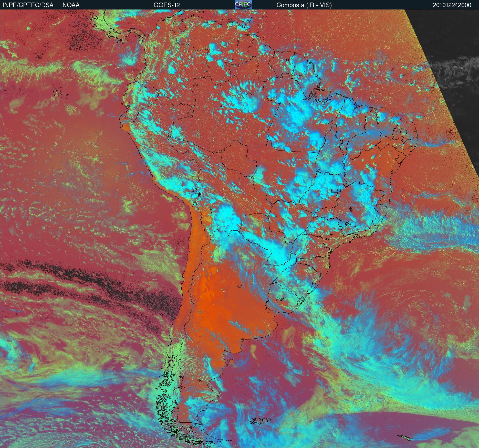Click the NOAA label in header

71,5
